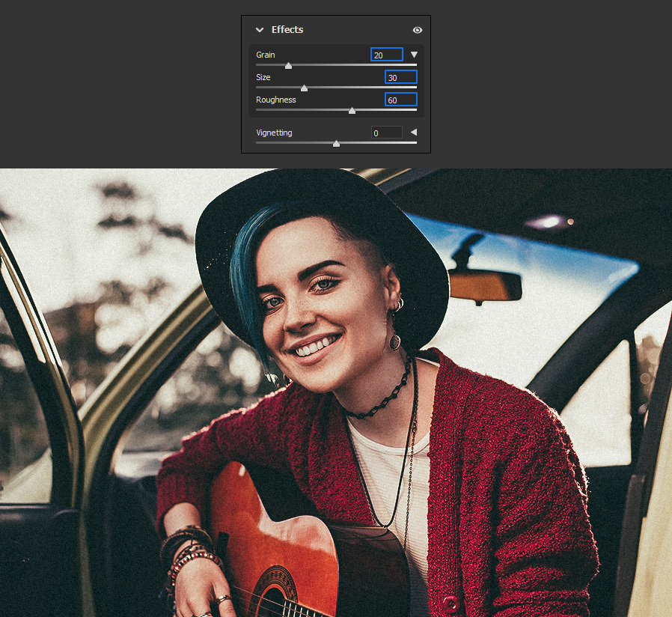Click the woman with guitar photo preview

336,392
